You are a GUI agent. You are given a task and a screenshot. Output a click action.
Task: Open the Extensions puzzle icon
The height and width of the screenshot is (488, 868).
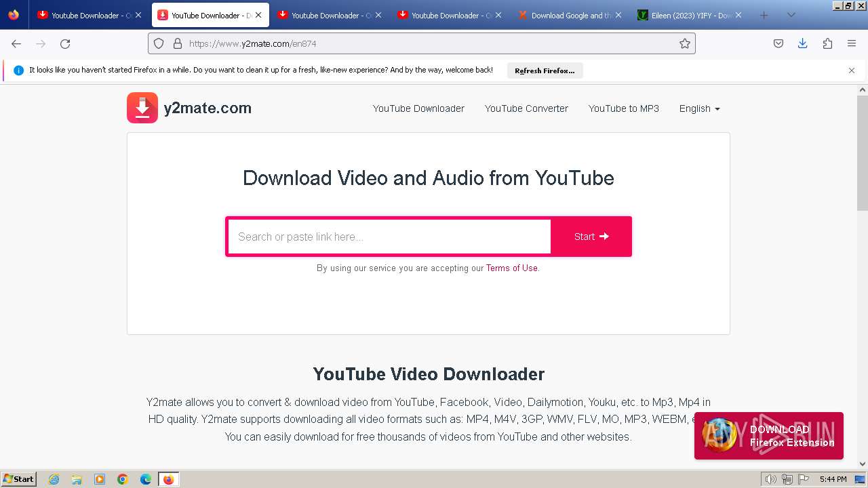coord(827,43)
